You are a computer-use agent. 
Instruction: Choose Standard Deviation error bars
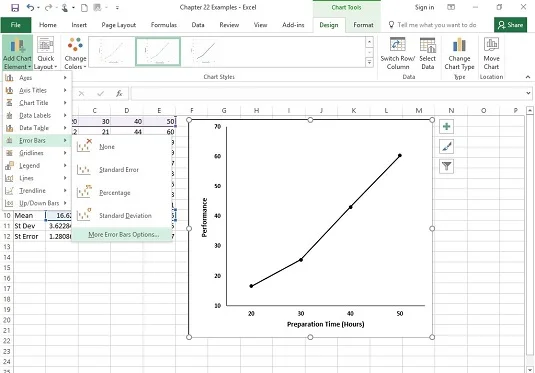122,215
